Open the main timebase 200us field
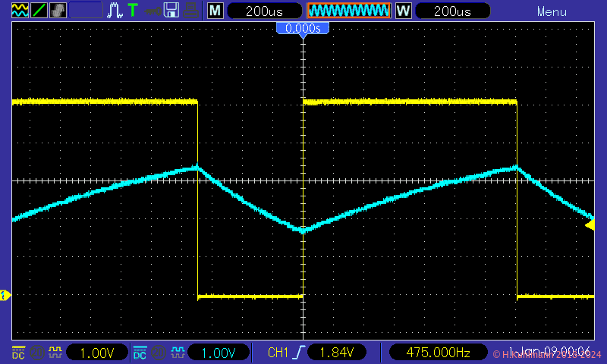607x364 pixels. pos(262,11)
